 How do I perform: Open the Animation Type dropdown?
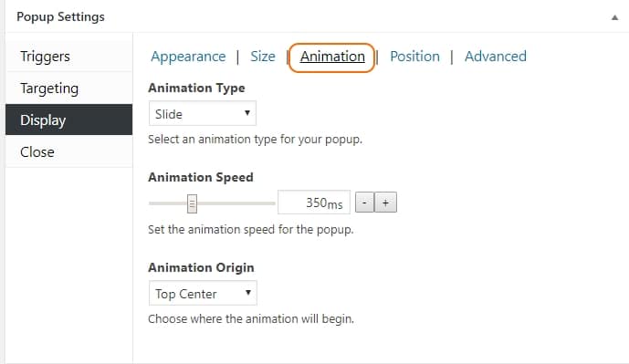point(202,113)
